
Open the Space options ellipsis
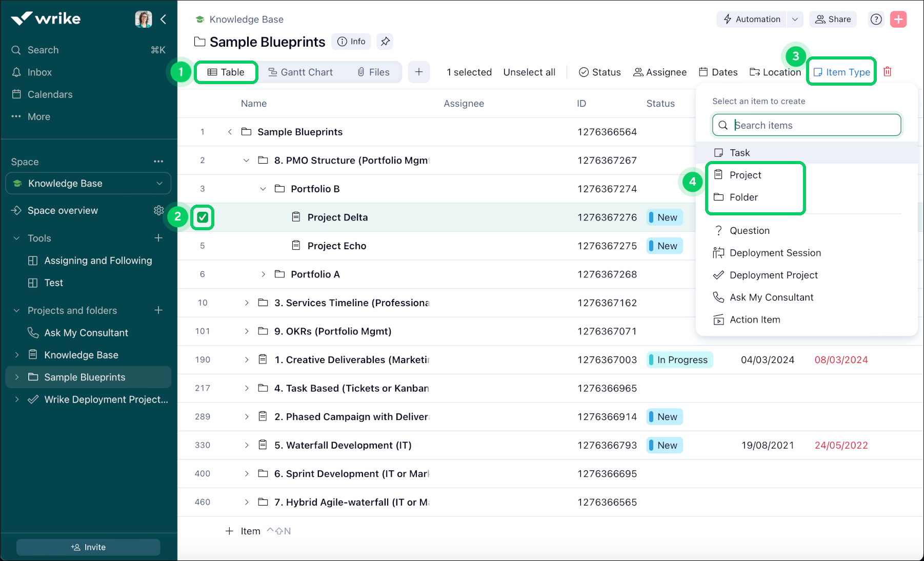point(158,162)
